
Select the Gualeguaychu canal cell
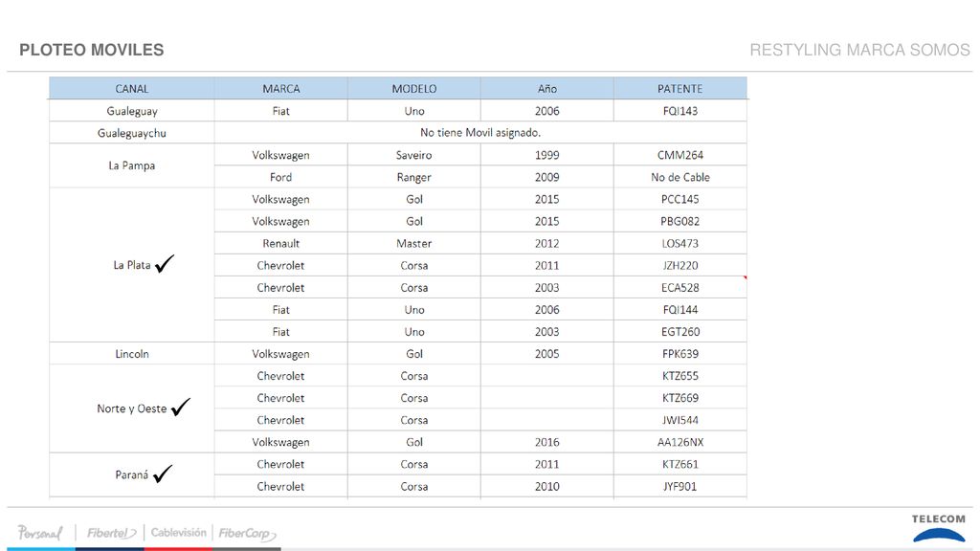tap(131, 132)
